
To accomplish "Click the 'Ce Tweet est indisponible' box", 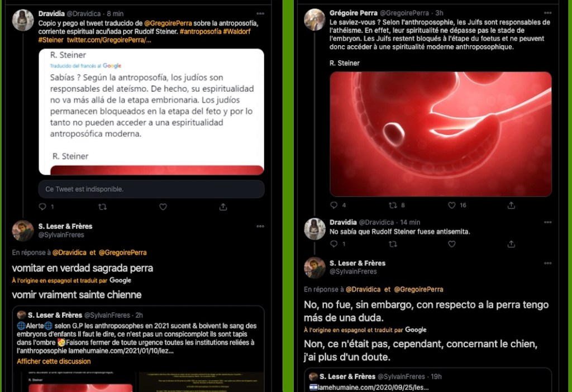I will 151,189.
